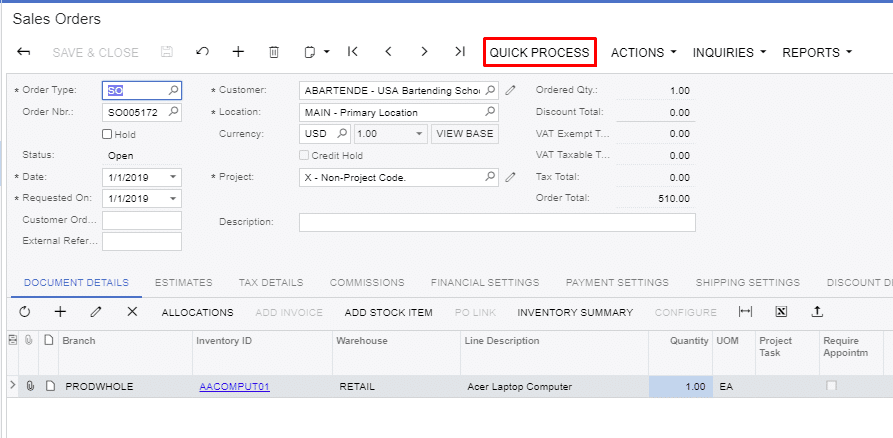Open the REPORTS menu
This screenshot has height=438, width=893.
pos(817,52)
